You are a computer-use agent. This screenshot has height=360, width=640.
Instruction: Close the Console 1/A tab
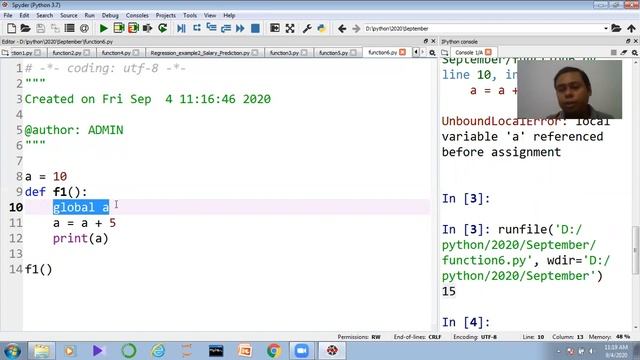(488, 52)
